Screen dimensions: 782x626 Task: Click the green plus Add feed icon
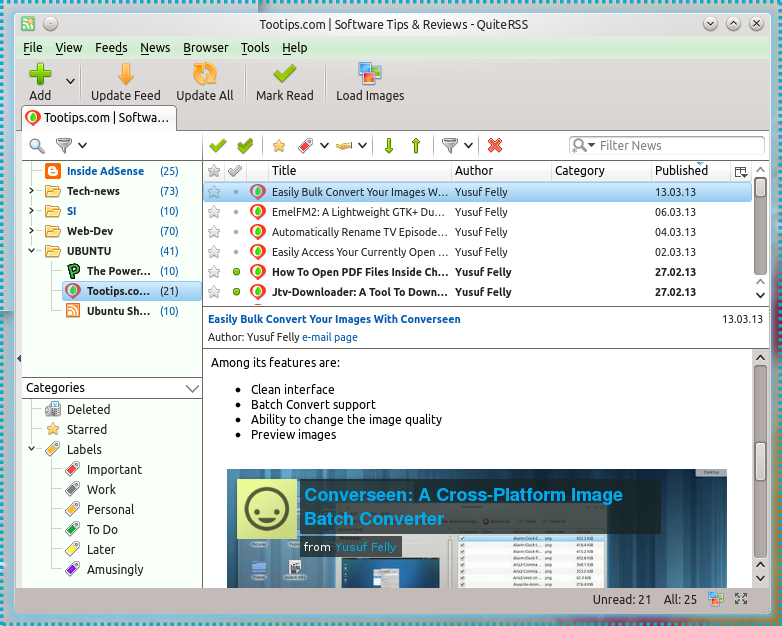(40, 74)
